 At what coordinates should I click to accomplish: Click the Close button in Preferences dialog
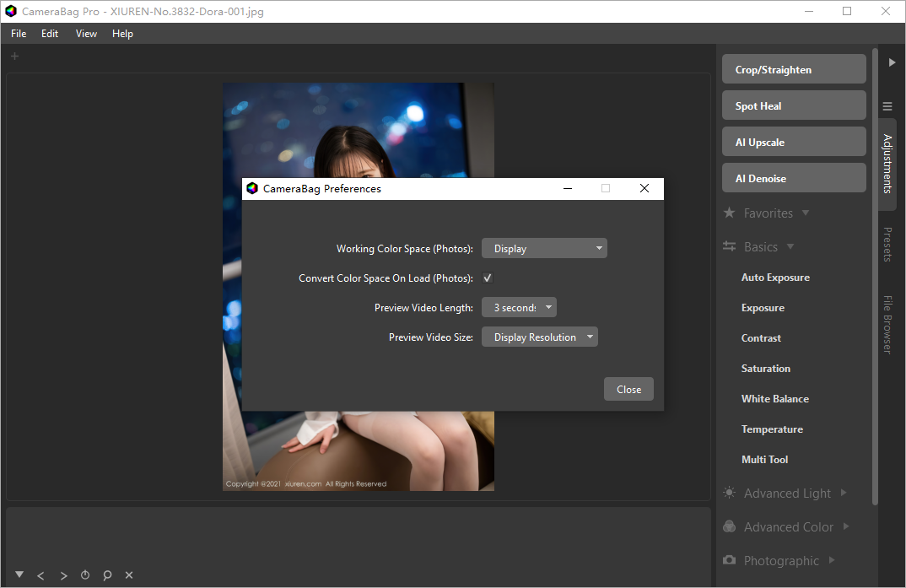(628, 390)
